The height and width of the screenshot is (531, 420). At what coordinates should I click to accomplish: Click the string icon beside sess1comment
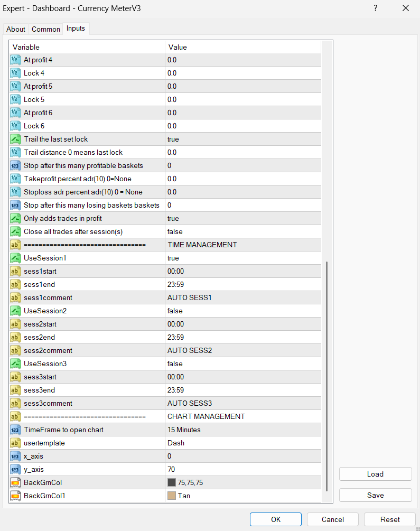point(15,297)
